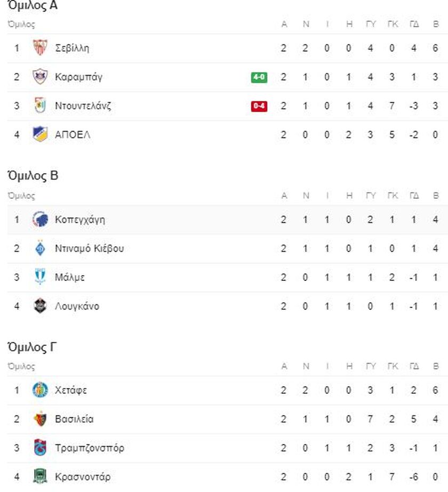Select the Ντουντελάνζ club badge
The image size is (448, 492).
pyautogui.click(x=40, y=106)
